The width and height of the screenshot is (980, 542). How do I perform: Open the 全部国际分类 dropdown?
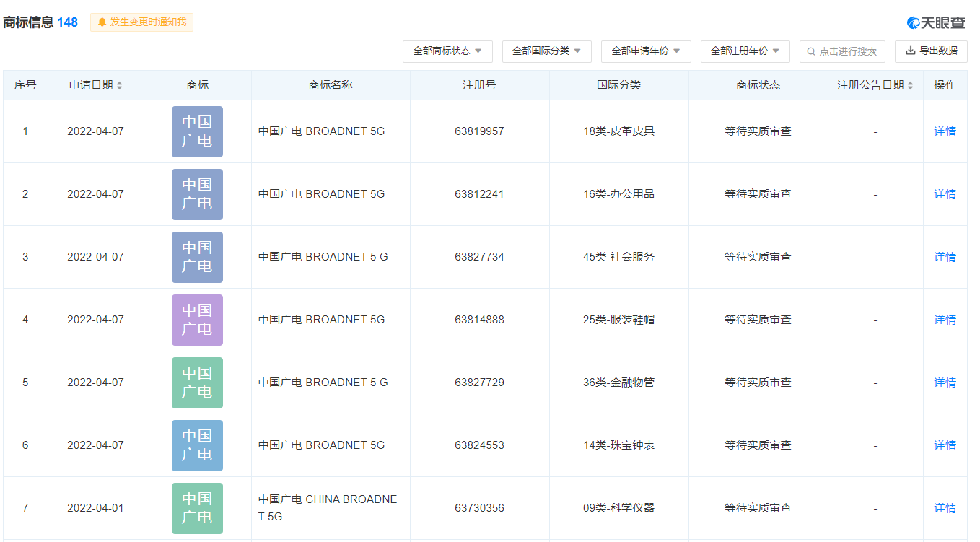point(546,51)
